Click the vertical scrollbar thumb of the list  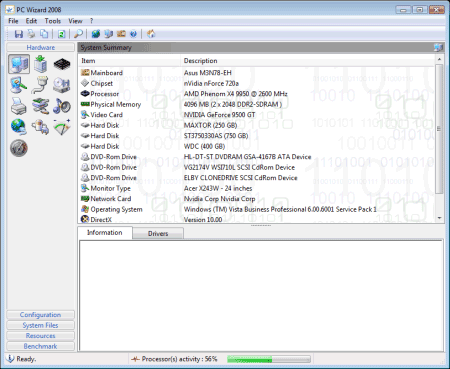[x=439, y=129]
